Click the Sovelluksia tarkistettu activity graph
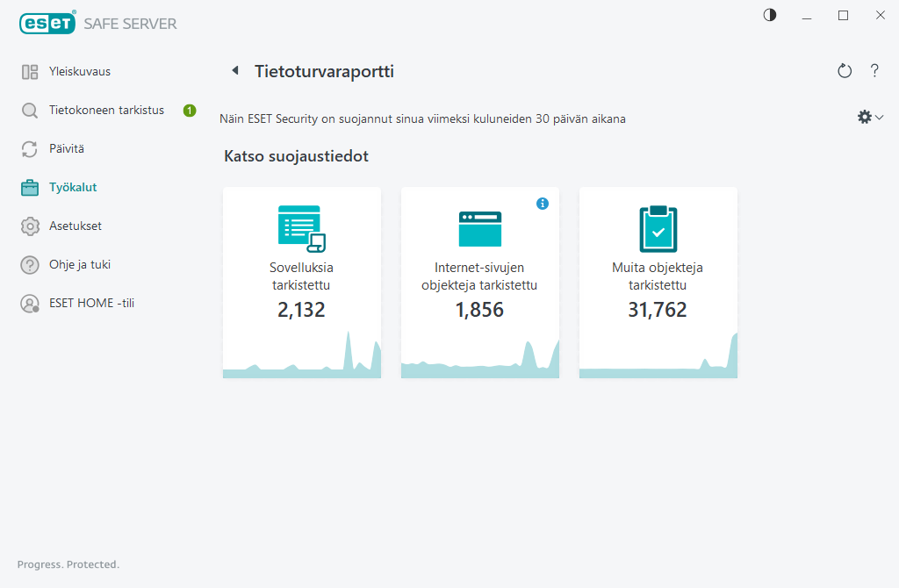Screen dimensions: 899x588 coord(301,360)
